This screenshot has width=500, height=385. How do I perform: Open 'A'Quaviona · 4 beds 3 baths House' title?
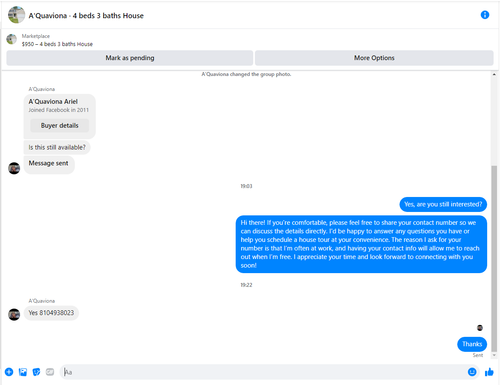(86, 16)
